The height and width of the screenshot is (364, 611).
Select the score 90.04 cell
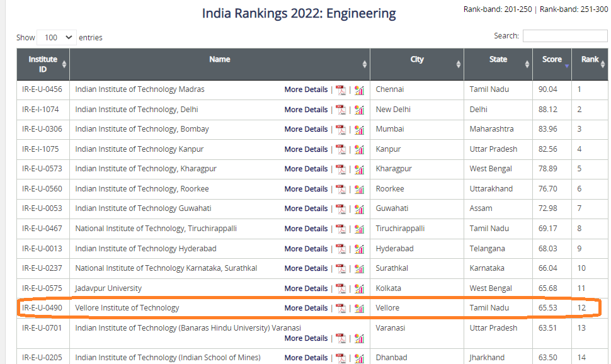[x=552, y=89]
